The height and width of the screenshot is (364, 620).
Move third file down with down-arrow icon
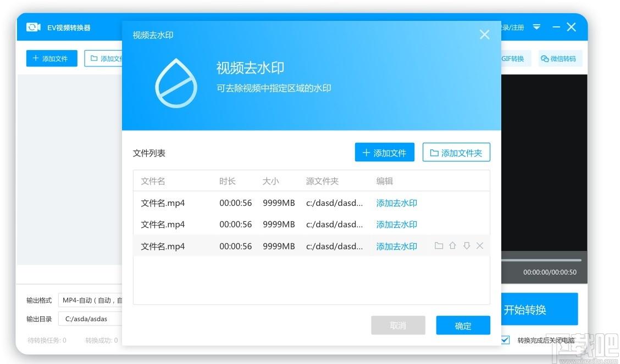(467, 246)
